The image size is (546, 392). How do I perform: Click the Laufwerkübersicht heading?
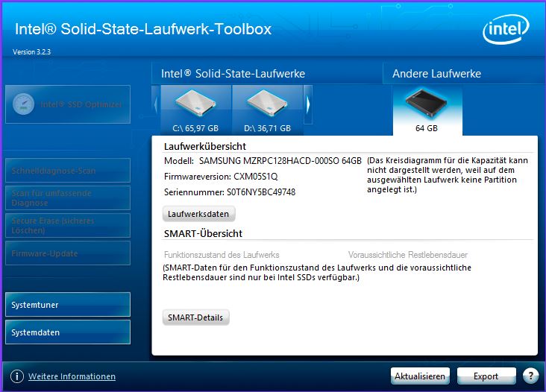[204, 146]
